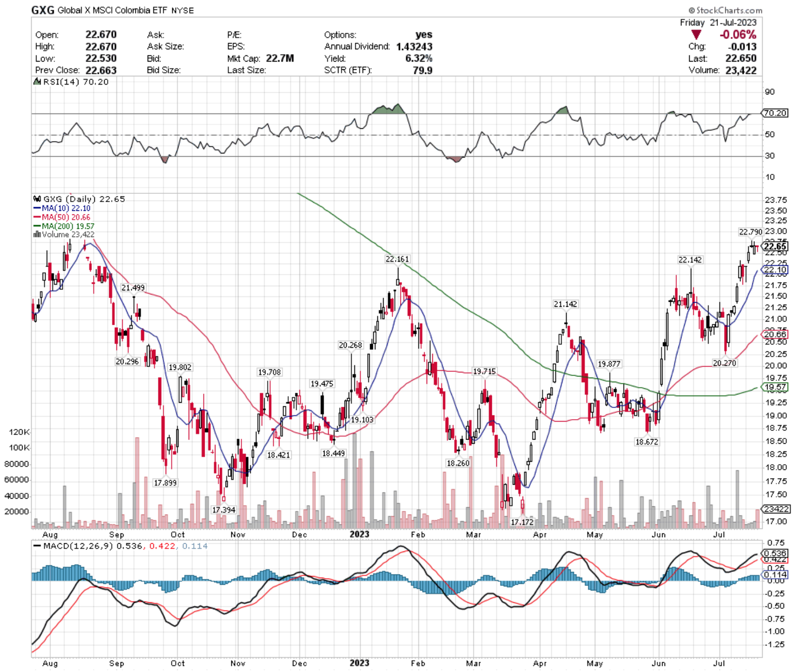Click the 17.172 March low label
This screenshot has height=672, width=801.
point(522,522)
